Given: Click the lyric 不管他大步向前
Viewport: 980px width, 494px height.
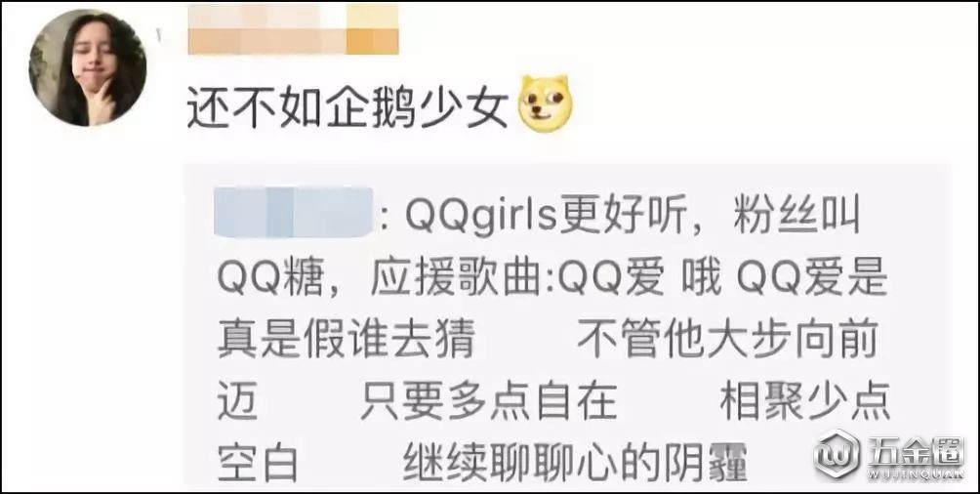Looking at the screenshot, I should pos(728,339).
